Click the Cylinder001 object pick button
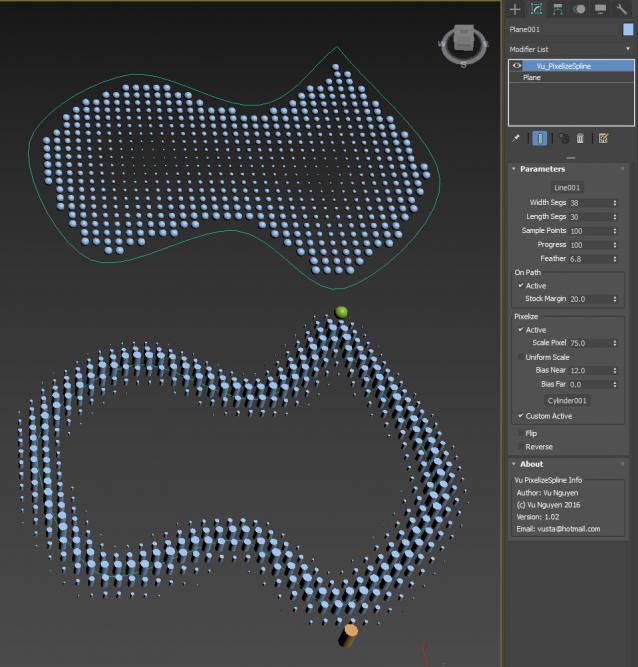The image size is (638, 667). (x=567, y=400)
